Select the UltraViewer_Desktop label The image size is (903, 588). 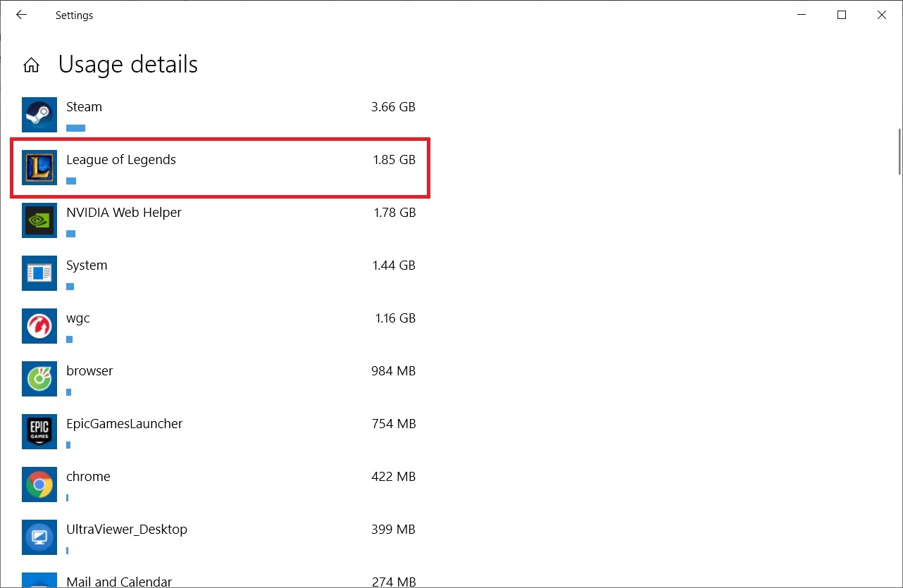(127, 530)
